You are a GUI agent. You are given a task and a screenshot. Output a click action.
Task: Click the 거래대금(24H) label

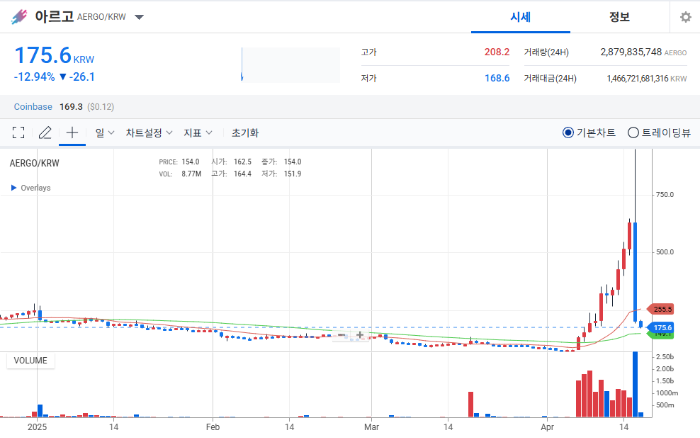pyautogui.click(x=550, y=79)
